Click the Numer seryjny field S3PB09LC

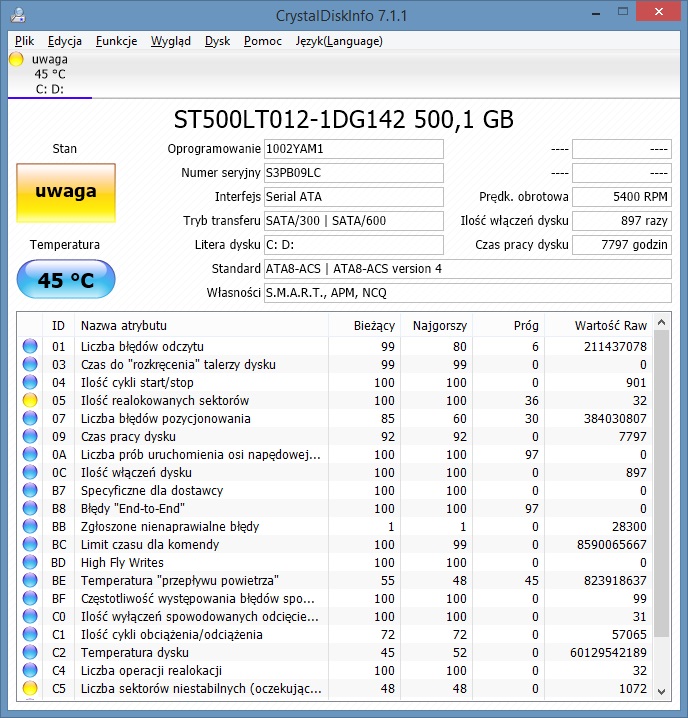coord(354,173)
